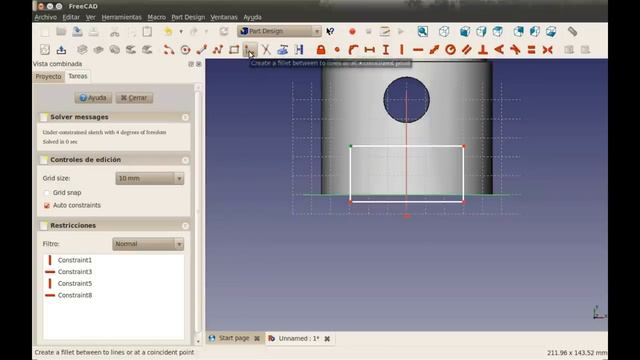The image size is (640, 360).
Task: Select the Create rectangle tool
Action: point(234,50)
